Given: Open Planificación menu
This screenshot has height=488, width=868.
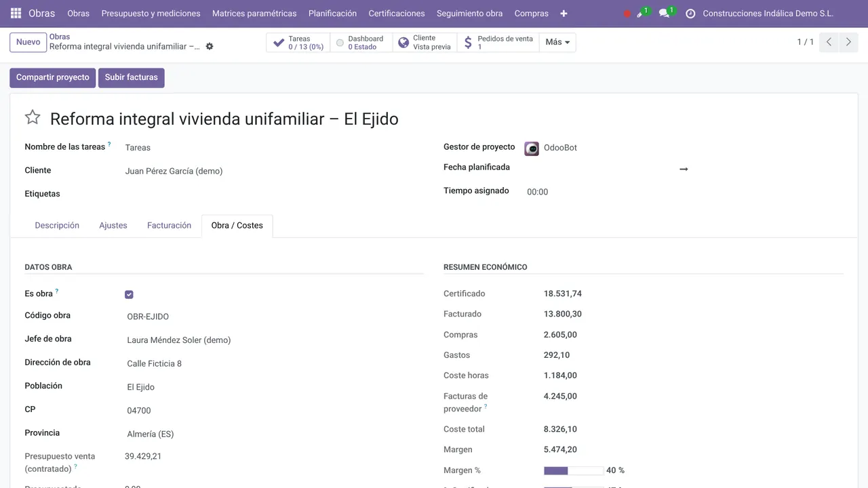Looking at the screenshot, I should click(332, 14).
